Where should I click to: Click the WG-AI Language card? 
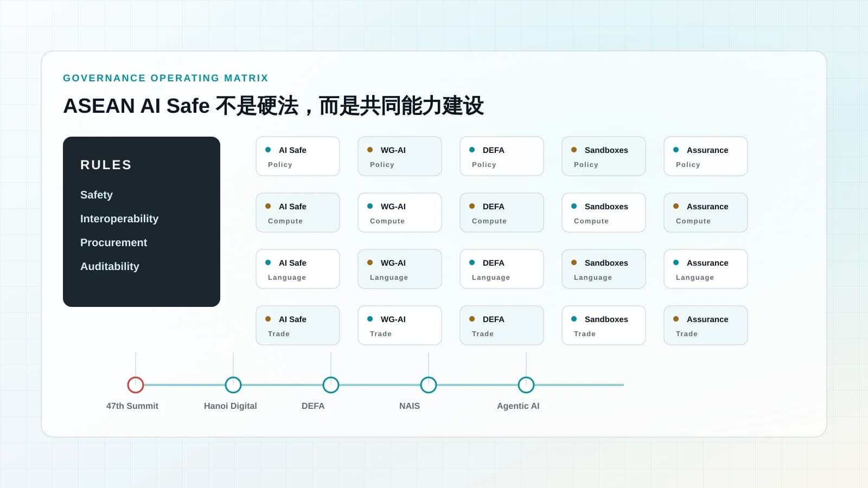coord(400,269)
